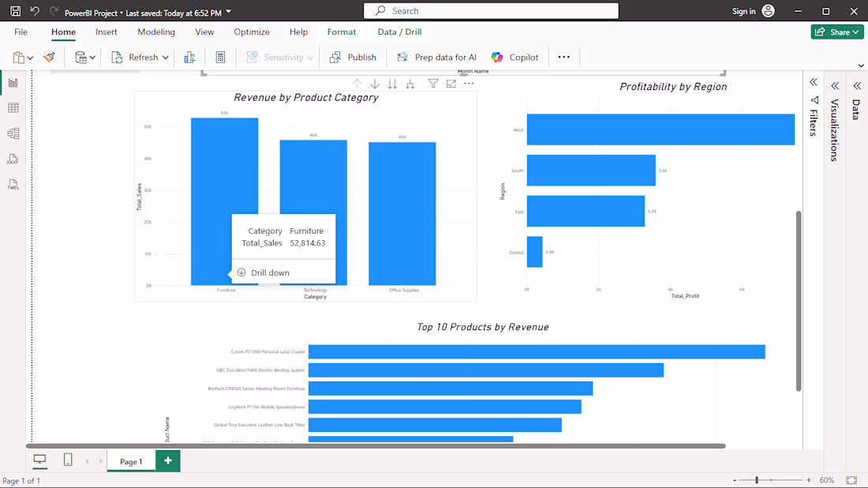Open the Help ribbon tab
Viewport: 868px width, 488px height.
[298, 32]
